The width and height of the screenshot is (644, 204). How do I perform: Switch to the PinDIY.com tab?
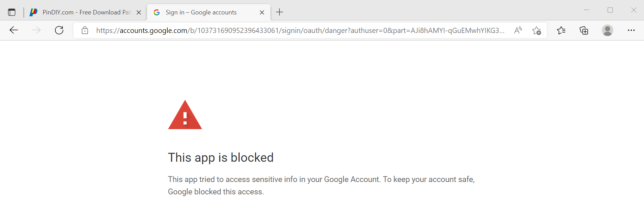81,12
